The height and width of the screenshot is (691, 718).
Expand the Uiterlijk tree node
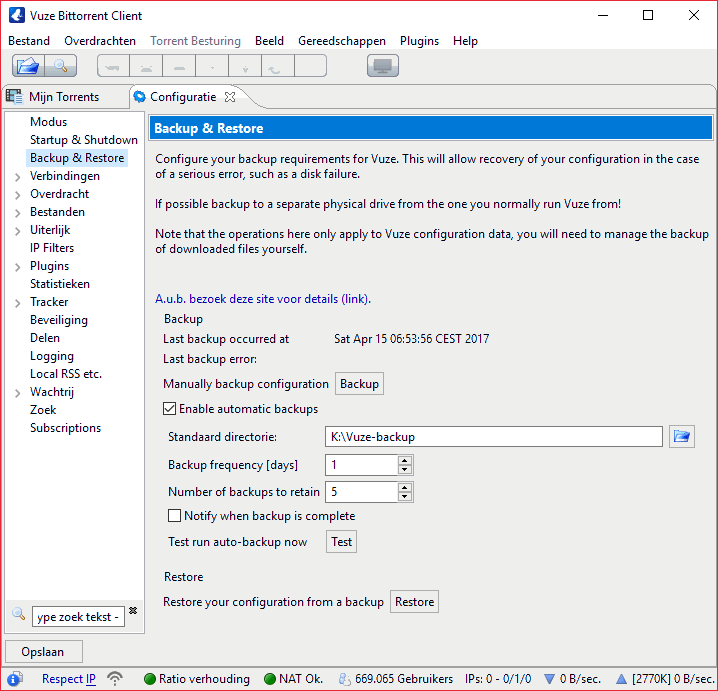[x=18, y=231]
